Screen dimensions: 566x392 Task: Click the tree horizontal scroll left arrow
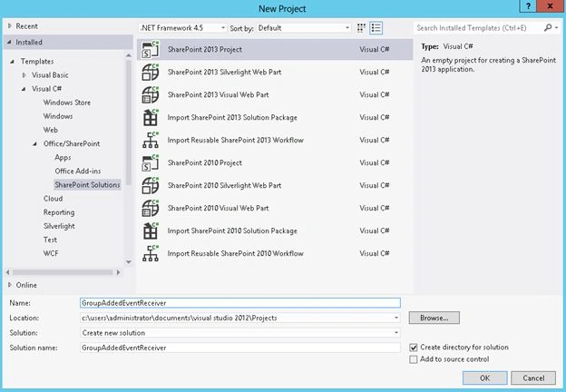click(7, 272)
